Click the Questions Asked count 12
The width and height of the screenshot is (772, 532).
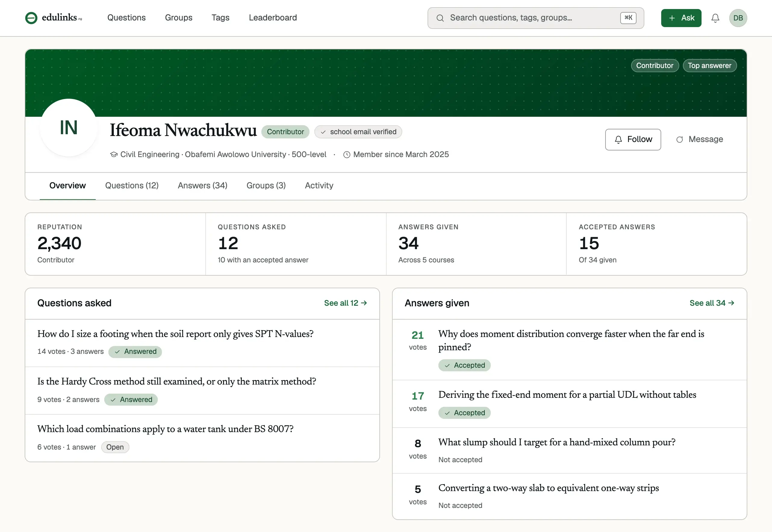tap(228, 243)
